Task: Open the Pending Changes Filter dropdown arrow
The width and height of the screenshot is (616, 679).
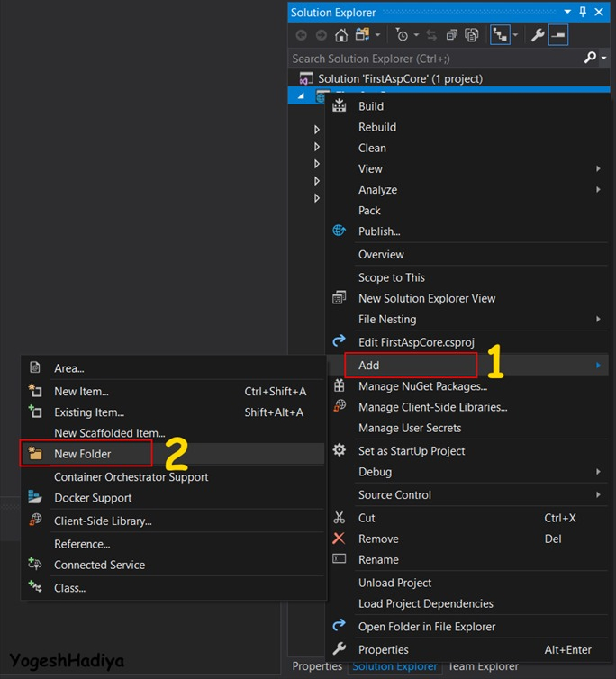Action: [416, 35]
